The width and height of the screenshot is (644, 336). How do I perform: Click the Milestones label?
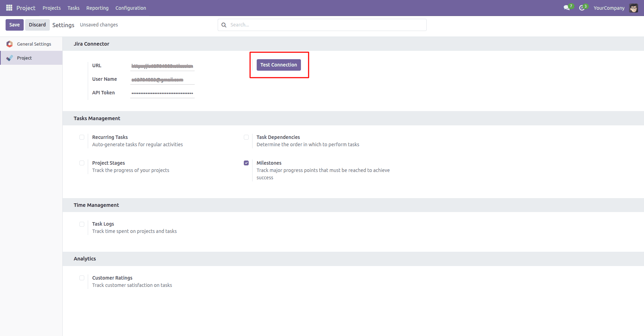tap(269, 163)
